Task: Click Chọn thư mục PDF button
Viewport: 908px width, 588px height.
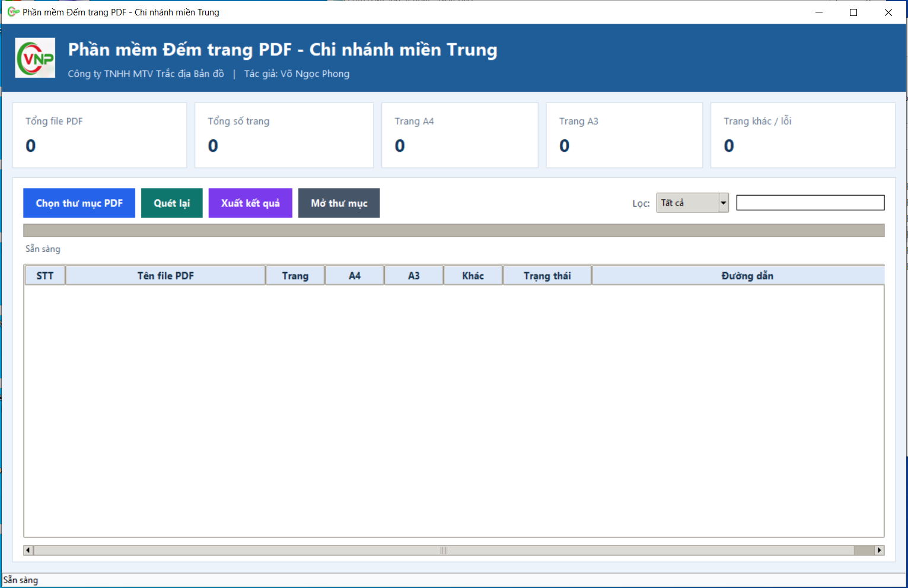Action: point(79,203)
